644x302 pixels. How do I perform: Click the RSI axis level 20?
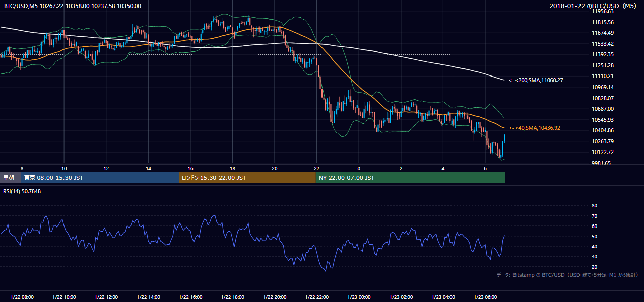click(595, 267)
